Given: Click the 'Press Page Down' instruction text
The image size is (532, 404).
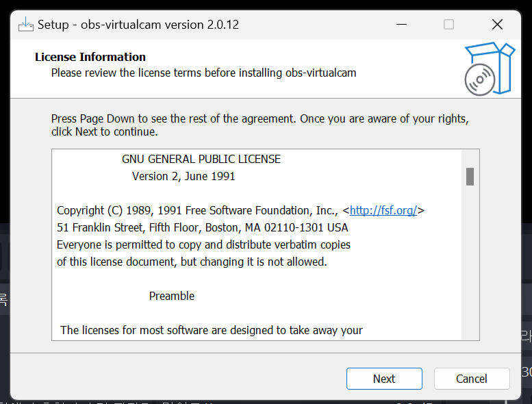Looking at the screenshot, I should (260, 125).
